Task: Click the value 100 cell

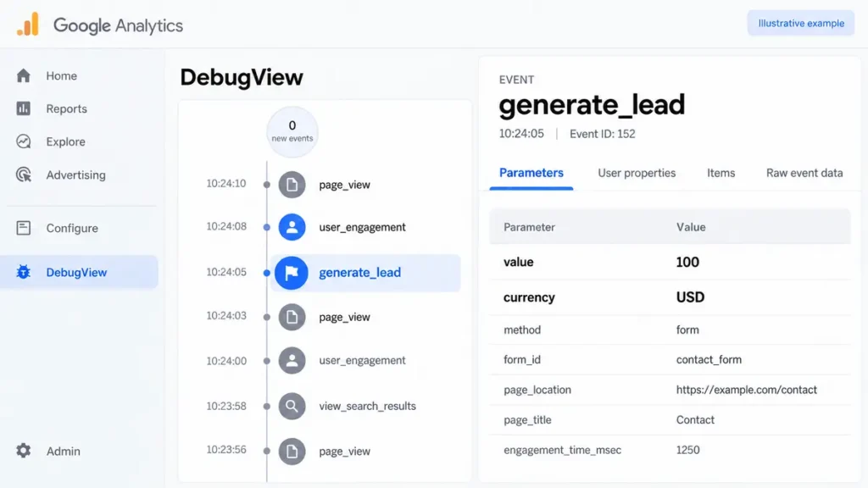Action: pyautogui.click(x=687, y=262)
